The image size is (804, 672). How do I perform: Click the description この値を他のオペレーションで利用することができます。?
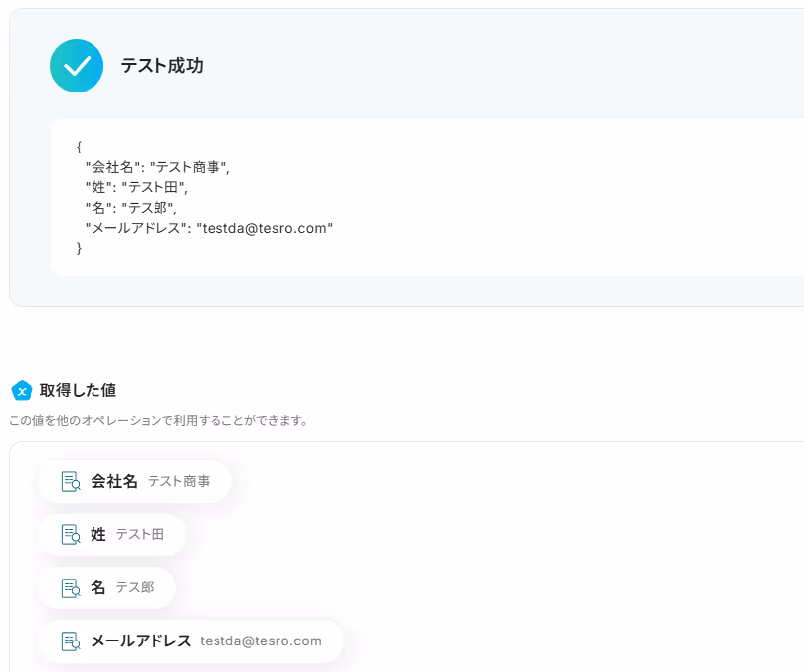pos(158,421)
